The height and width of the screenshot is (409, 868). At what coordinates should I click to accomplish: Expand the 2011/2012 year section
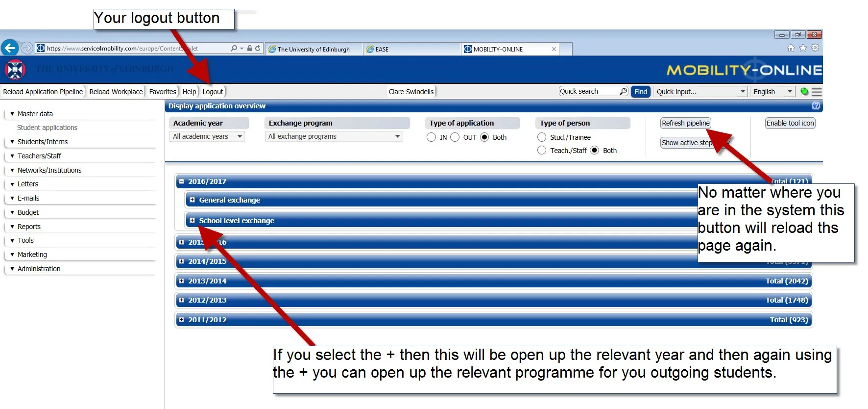pos(182,320)
